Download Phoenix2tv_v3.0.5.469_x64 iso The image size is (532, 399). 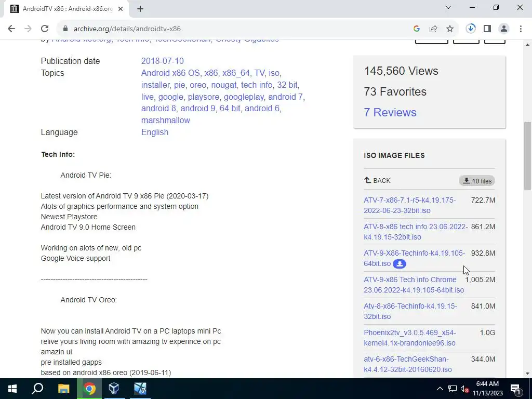[410, 338]
